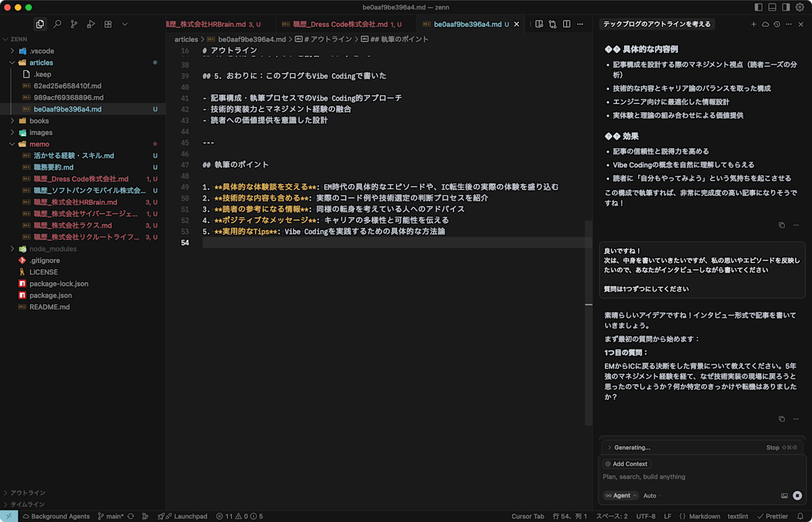Copy the last assistant response
Viewport: 812px width, 522px height.
click(x=782, y=419)
